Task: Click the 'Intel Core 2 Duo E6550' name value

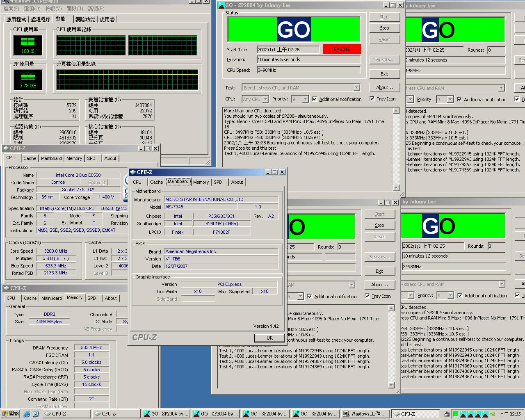Action: 78,175
